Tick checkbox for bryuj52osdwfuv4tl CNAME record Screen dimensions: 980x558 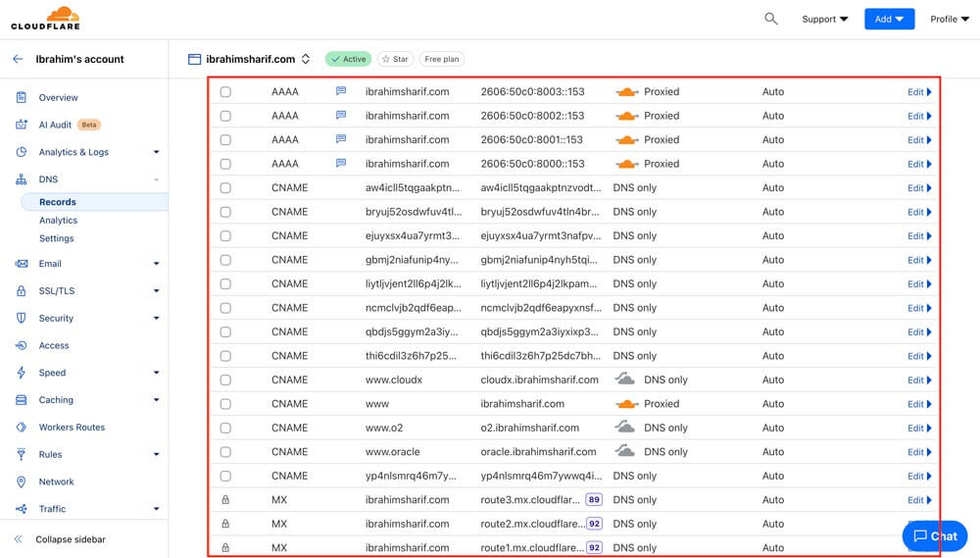(x=225, y=212)
